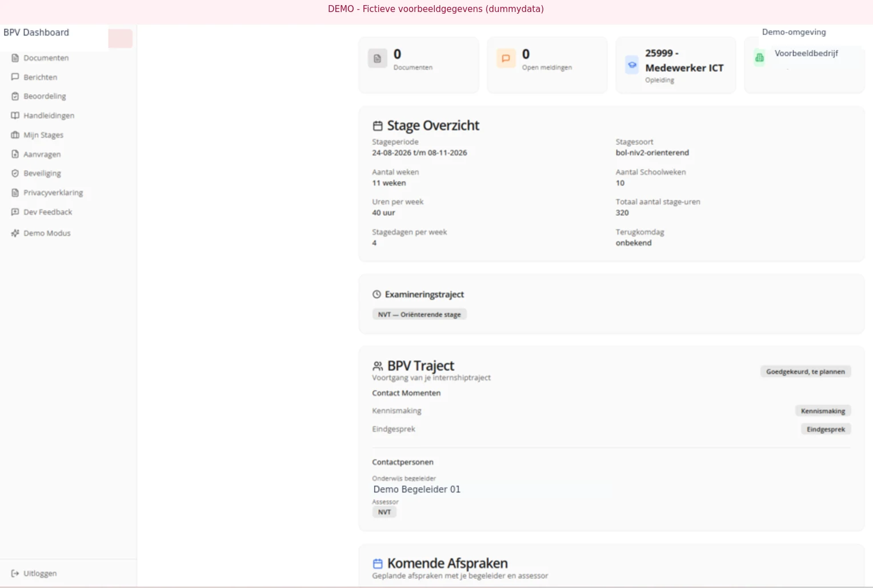Image resolution: width=873 pixels, height=588 pixels.
Task: Click the Mijn Stages briefcase icon
Action: pyautogui.click(x=15, y=135)
